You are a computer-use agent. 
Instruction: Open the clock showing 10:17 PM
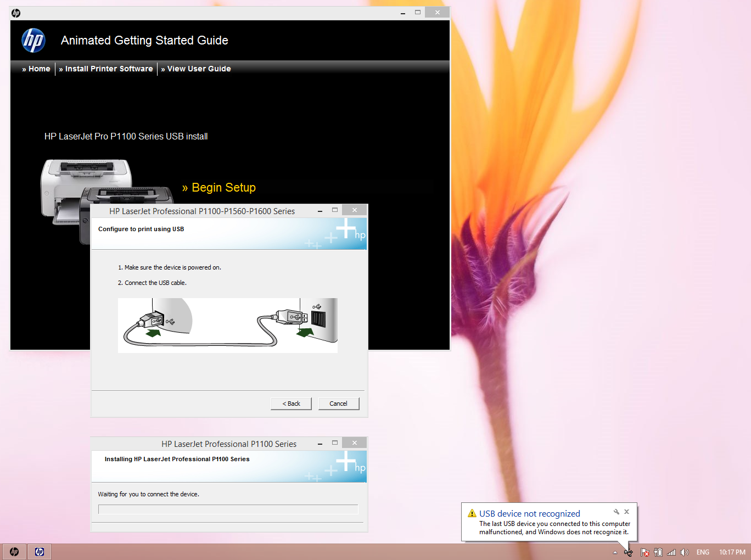coord(732,552)
